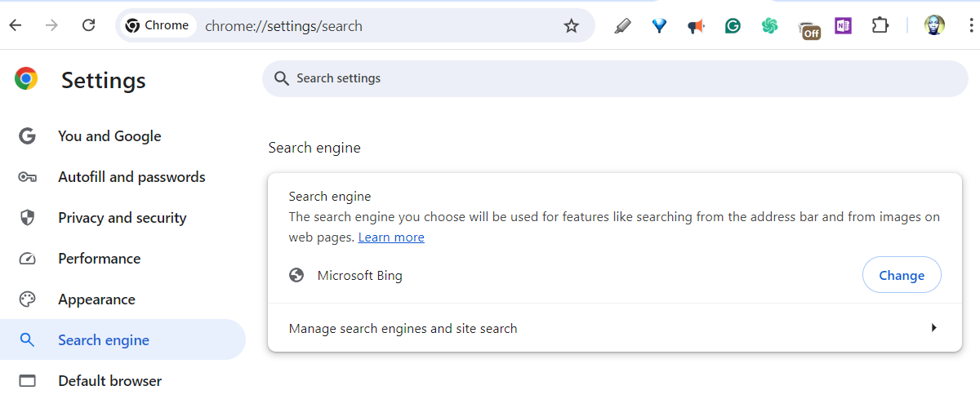Open the profile avatar menu
Screen dimensions: 980x408
click(x=934, y=26)
